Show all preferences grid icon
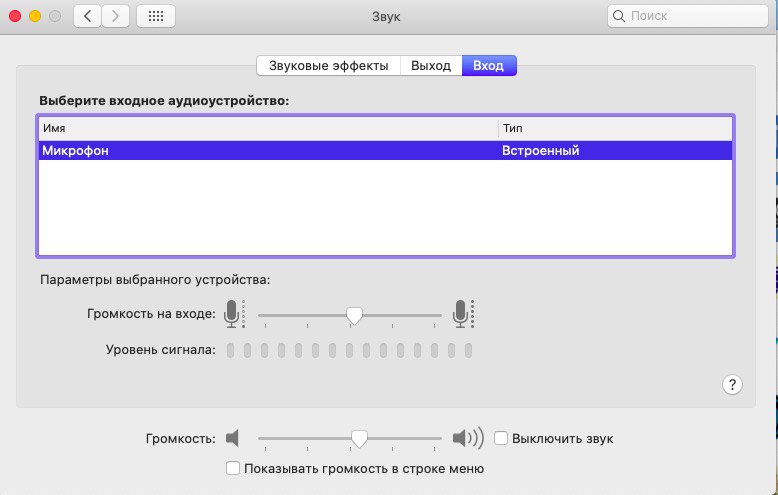Image resolution: width=778 pixels, height=495 pixels. pos(156,16)
